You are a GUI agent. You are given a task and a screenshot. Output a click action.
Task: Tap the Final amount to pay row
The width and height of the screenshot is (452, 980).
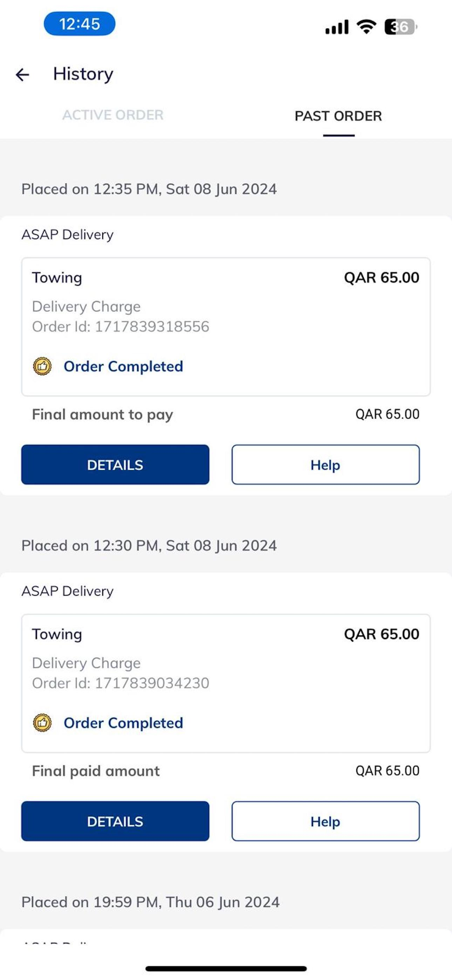coord(226,414)
